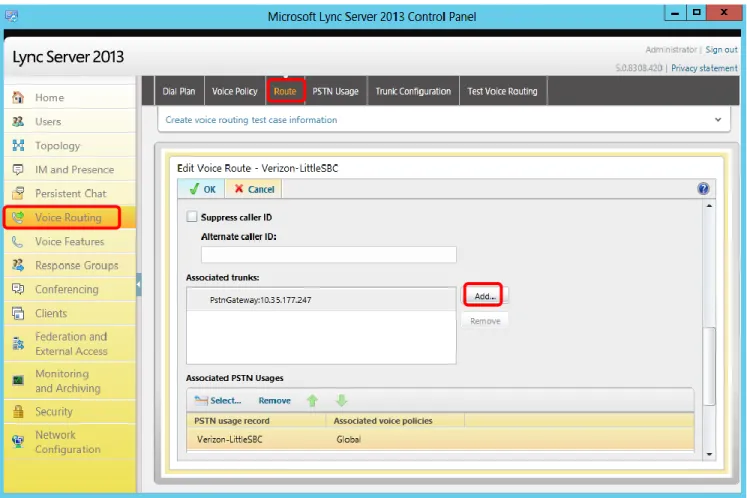Expand the voice routing test case panel chevron
Screen dimensions: 747x498
click(718, 120)
